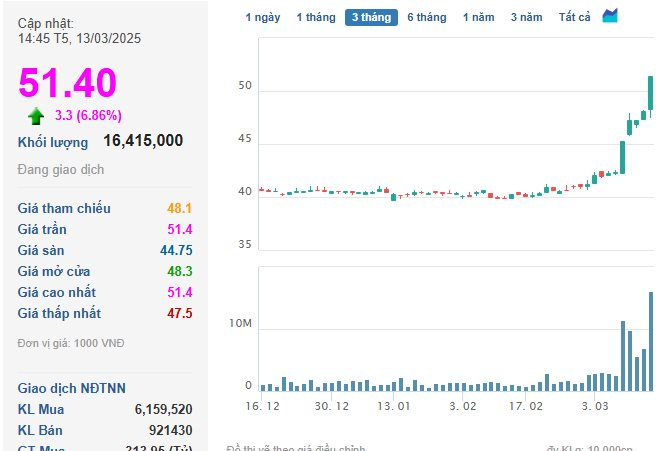Click the tallest volume bar on the right
This screenshot has width=663, height=451.
[x=651, y=342]
